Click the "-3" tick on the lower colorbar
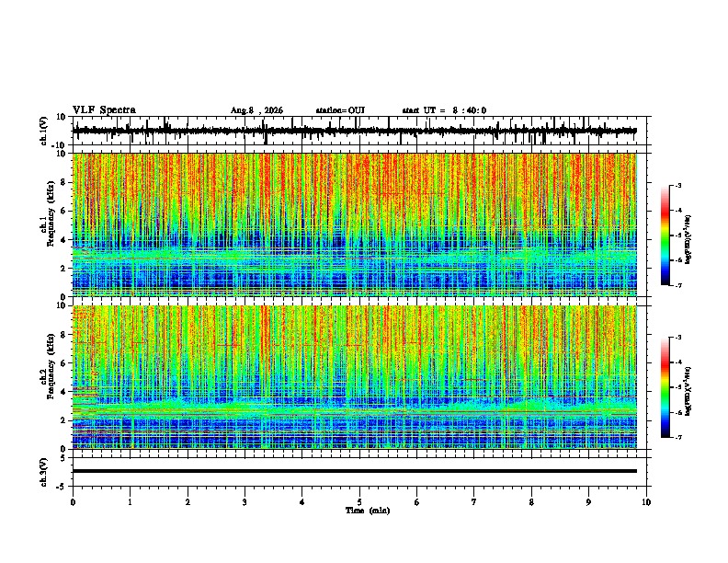728x563 pixels. pos(678,338)
